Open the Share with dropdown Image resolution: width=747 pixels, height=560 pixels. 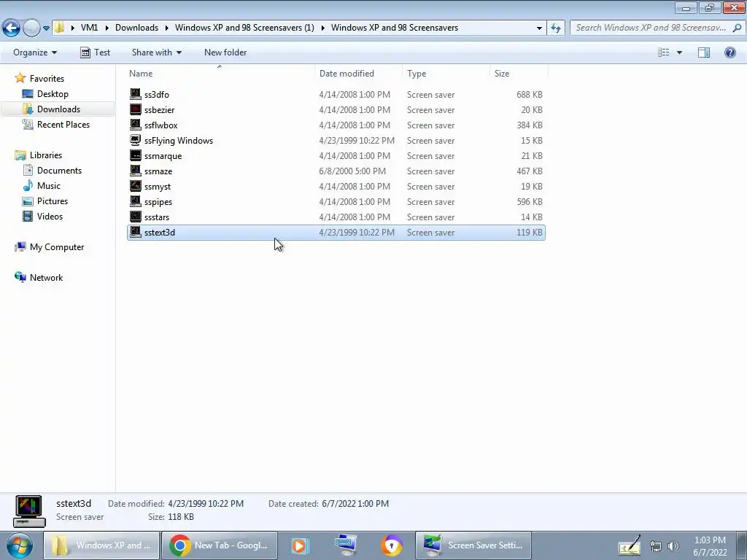[156, 52]
